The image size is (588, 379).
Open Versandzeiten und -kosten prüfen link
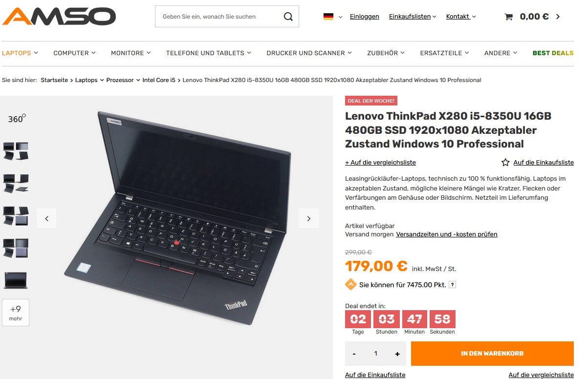tap(447, 234)
